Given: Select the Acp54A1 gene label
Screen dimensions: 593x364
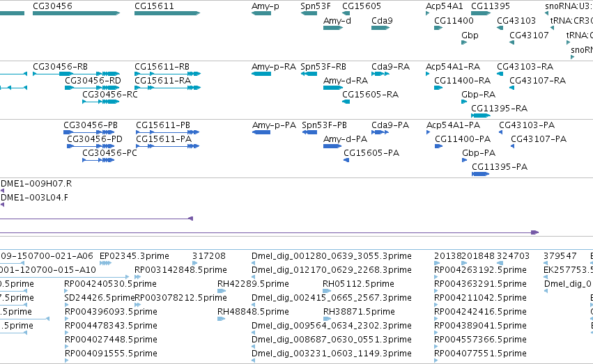Looking at the screenshot, I should (x=445, y=6).
